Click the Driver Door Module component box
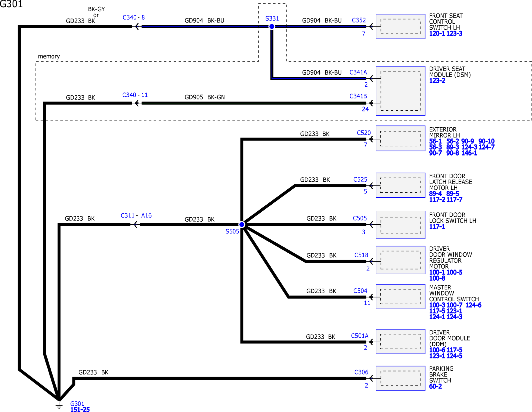Viewport: 532px width, 412px height. pyautogui.click(x=400, y=342)
